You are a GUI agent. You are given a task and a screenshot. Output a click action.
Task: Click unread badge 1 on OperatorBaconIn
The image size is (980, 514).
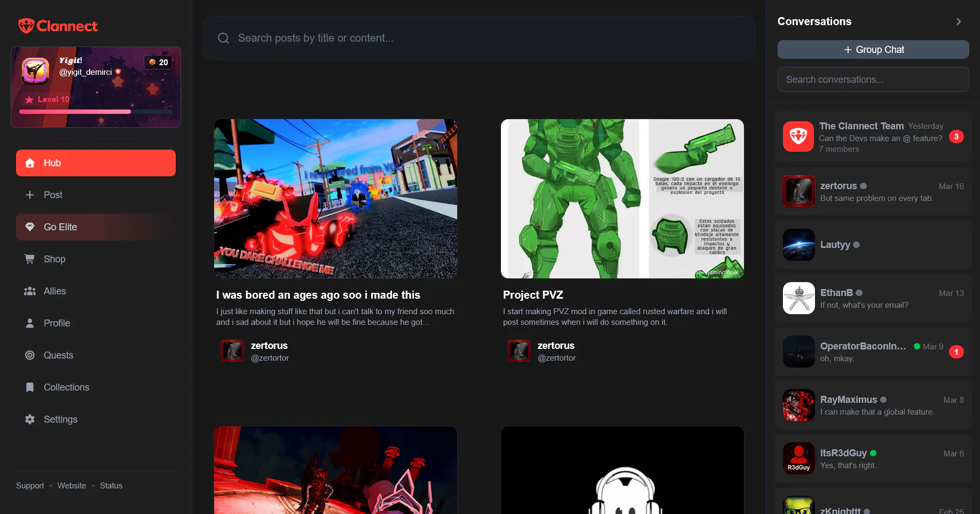coord(957,352)
